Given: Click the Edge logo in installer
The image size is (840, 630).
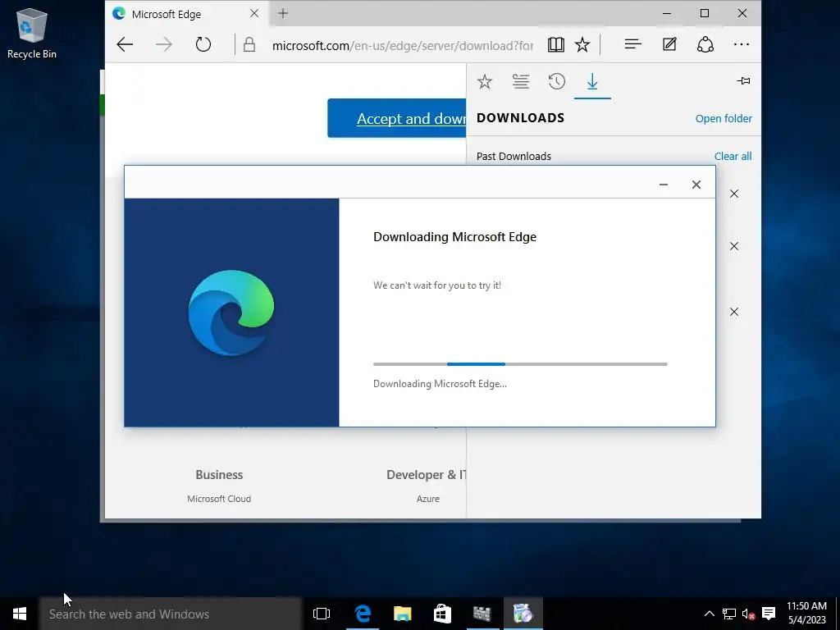Looking at the screenshot, I should pos(231,313).
